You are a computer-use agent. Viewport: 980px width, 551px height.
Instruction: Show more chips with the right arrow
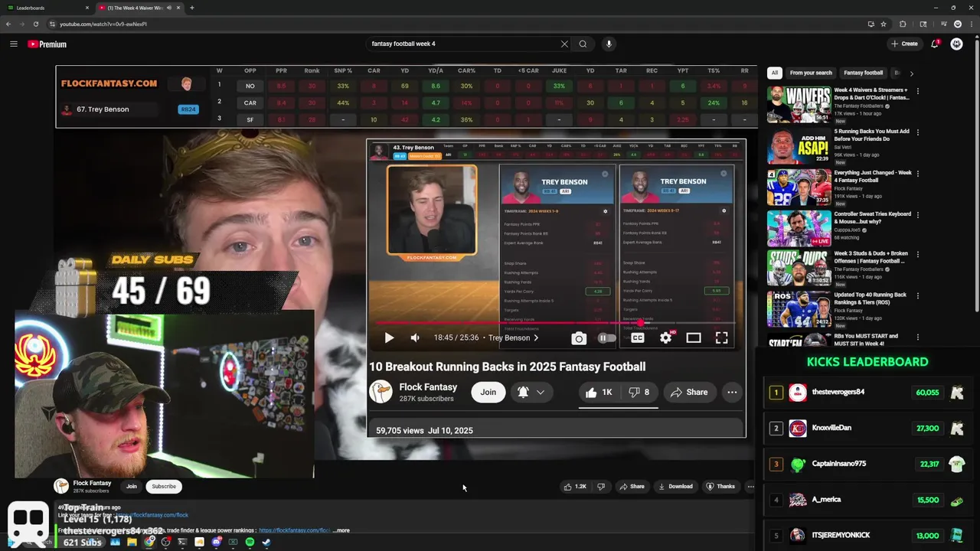pyautogui.click(x=911, y=73)
